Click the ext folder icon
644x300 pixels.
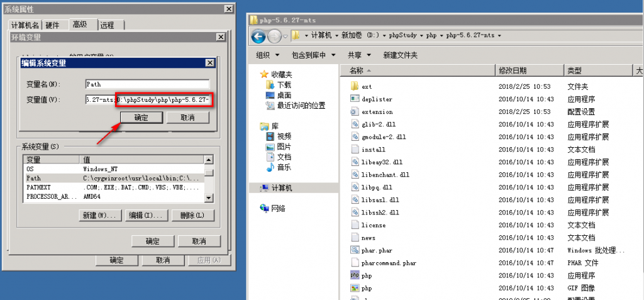tap(355, 86)
